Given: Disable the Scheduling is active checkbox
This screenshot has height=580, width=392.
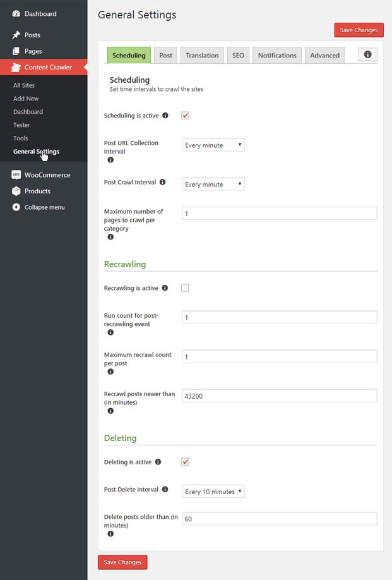Looking at the screenshot, I should (185, 115).
